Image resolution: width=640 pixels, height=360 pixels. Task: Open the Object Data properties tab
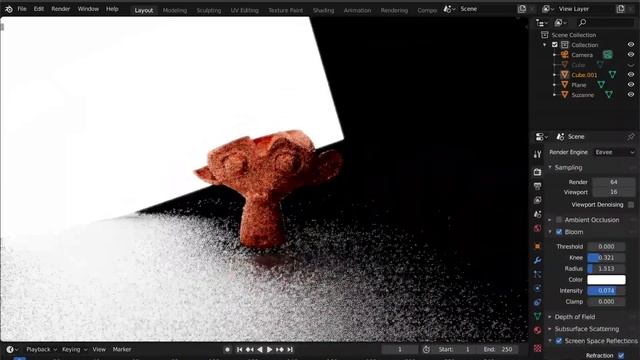(x=538, y=316)
